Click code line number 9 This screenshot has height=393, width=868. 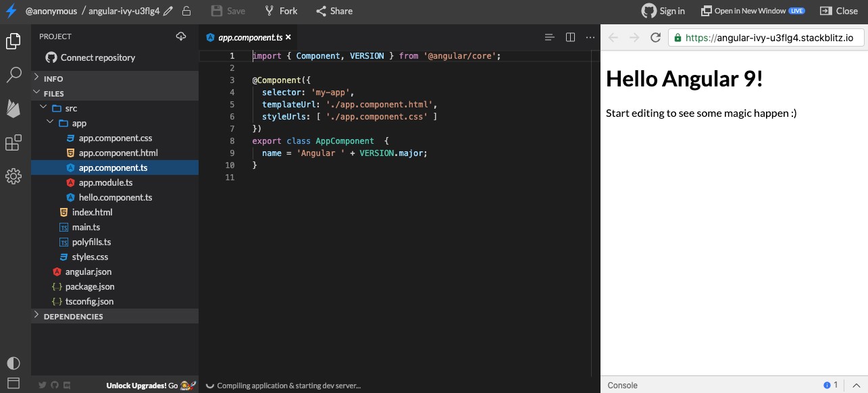point(232,153)
